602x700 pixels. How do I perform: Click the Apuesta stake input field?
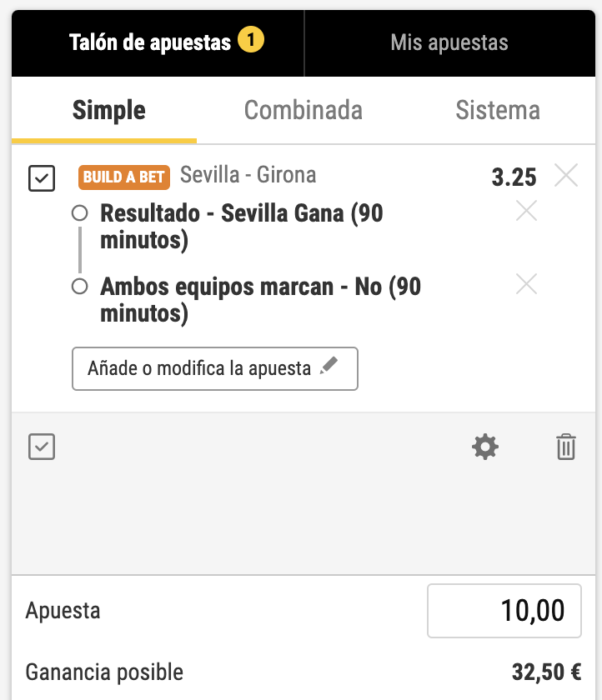(x=504, y=611)
